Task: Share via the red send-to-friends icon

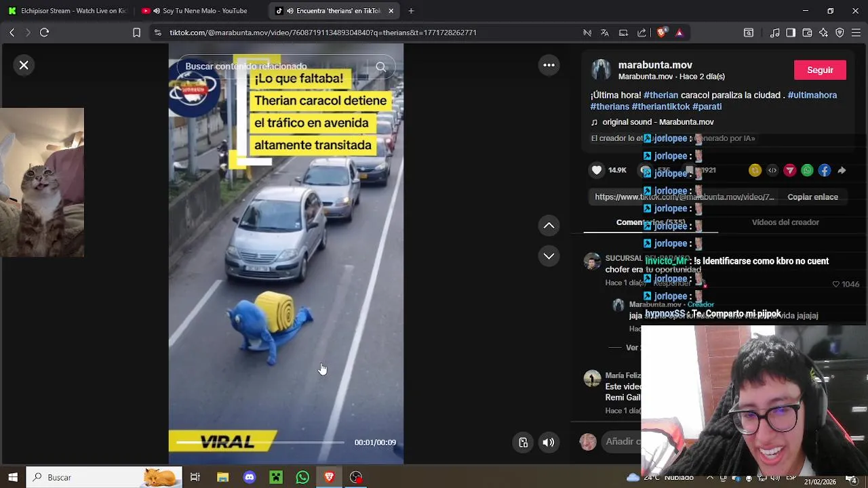Action: coord(790,171)
